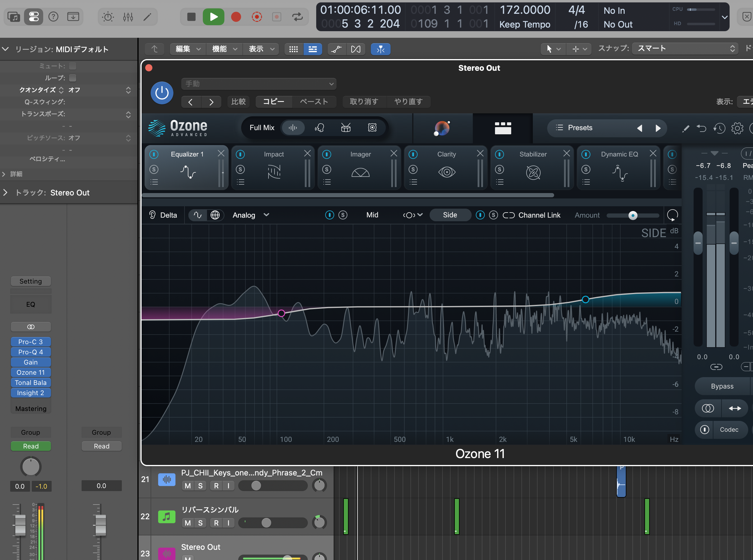The height and width of the screenshot is (560, 753).
Task: Adjust the Amount slider
Action: point(633,215)
